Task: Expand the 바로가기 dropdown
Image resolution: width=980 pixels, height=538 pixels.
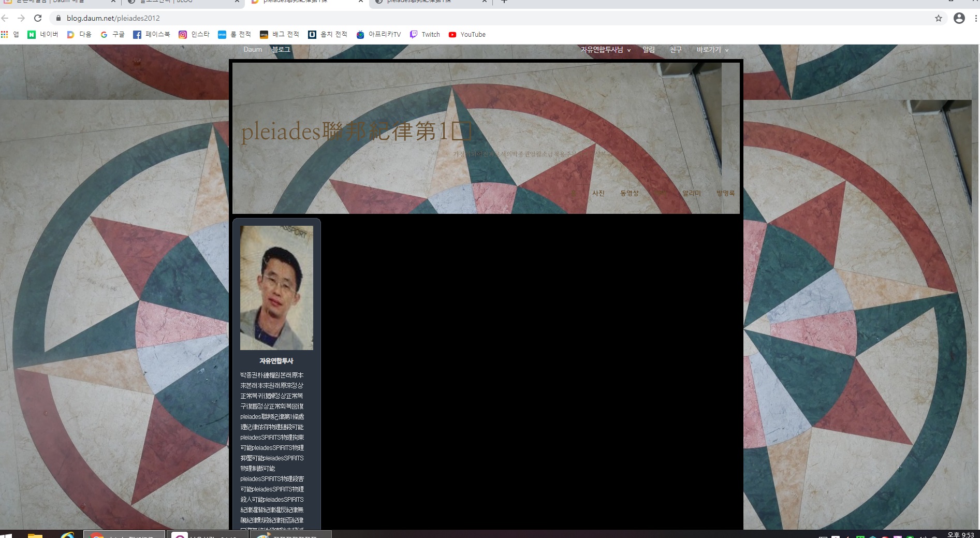Action: pyautogui.click(x=712, y=50)
